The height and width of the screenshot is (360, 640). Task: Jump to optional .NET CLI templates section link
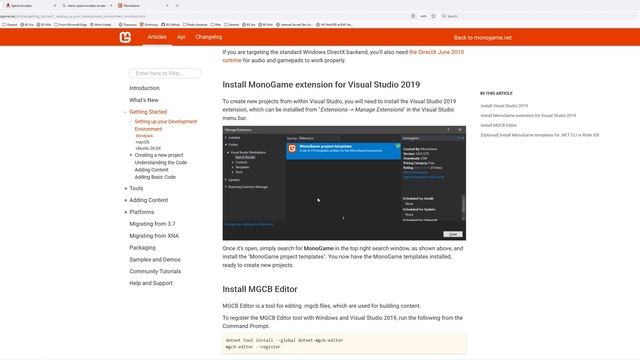pos(540,135)
